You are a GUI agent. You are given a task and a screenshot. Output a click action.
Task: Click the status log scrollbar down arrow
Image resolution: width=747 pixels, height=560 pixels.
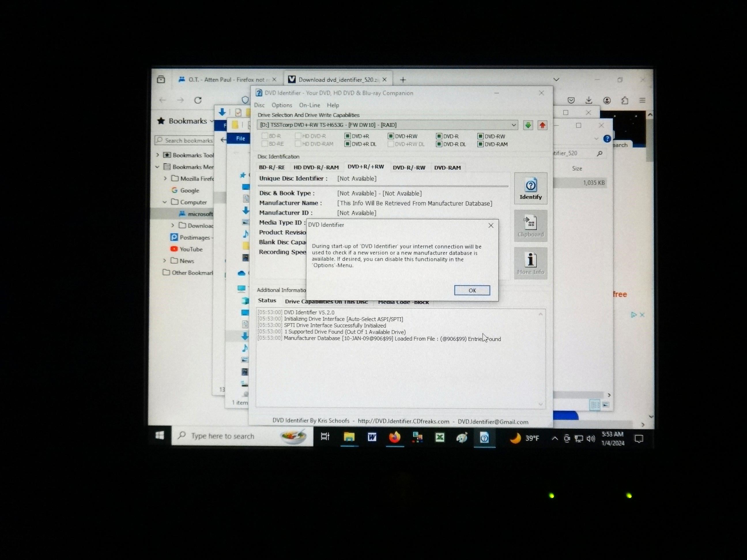(x=540, y=404)
